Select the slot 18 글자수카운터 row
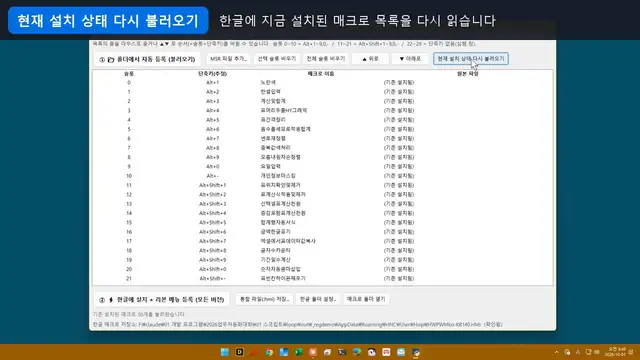This screenshot has height=360, width=640. 322,251
